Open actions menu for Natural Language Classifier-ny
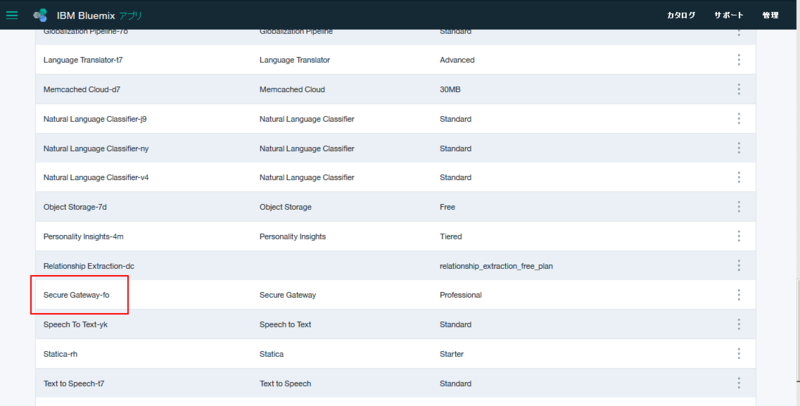Viewport: 800px width, 406px height. click(738, 148)
